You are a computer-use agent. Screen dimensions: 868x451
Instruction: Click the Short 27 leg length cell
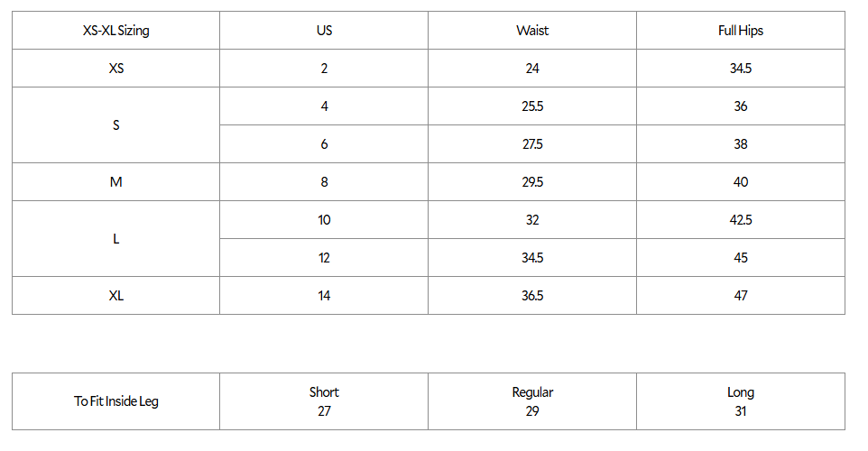tap(324, 401)
